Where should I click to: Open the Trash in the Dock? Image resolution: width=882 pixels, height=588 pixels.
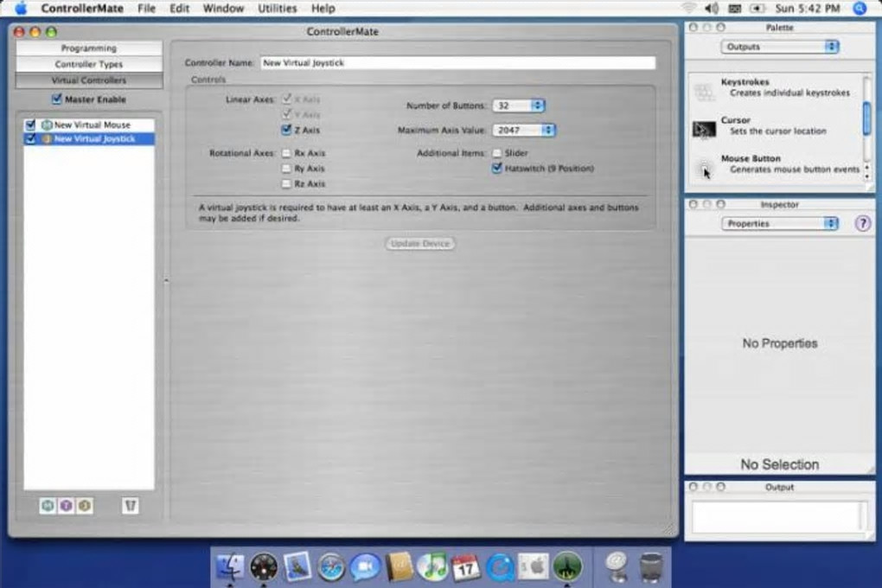[x=651, y=566]
